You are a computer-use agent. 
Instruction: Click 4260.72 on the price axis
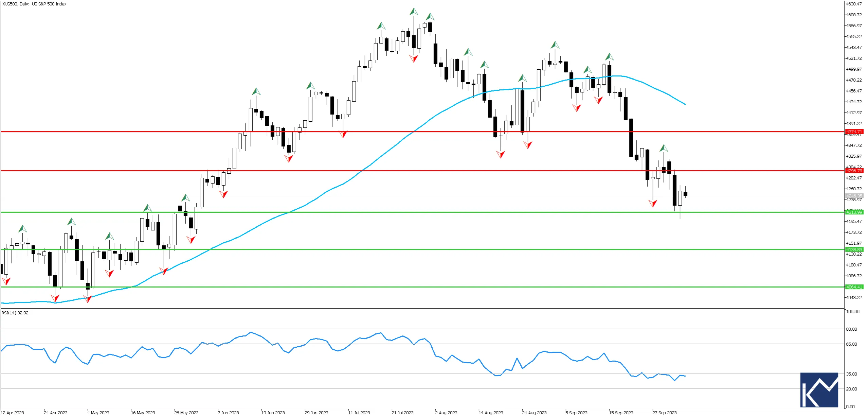854,189
